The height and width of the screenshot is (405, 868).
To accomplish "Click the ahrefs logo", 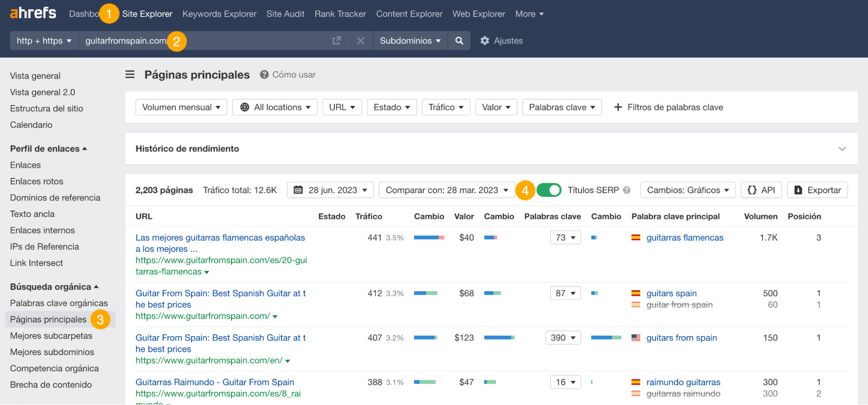I will (x=33, y=13).
